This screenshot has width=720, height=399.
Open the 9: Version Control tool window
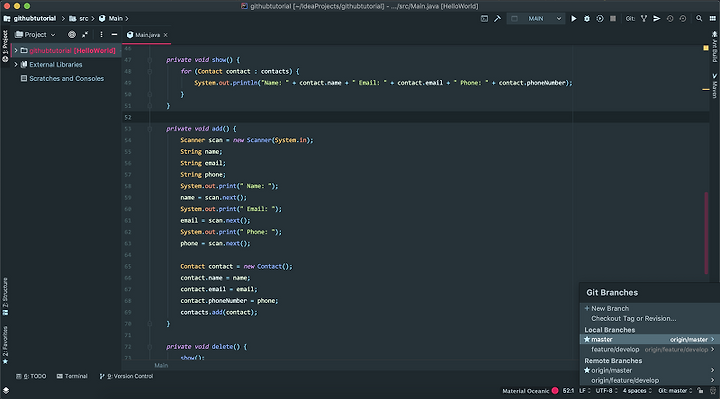(126, 376)
